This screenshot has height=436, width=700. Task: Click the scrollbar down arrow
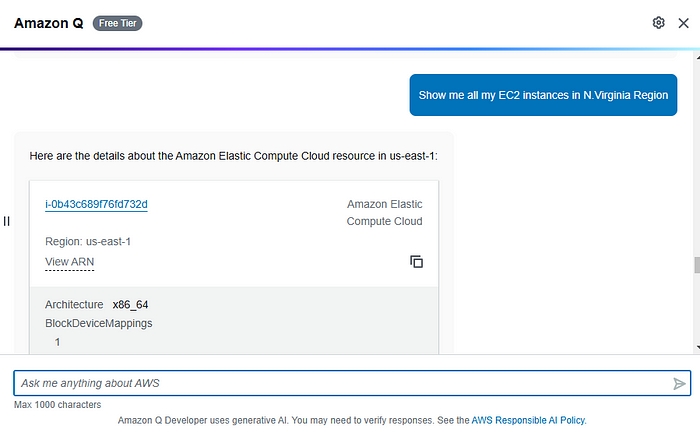tap(695, 347)
